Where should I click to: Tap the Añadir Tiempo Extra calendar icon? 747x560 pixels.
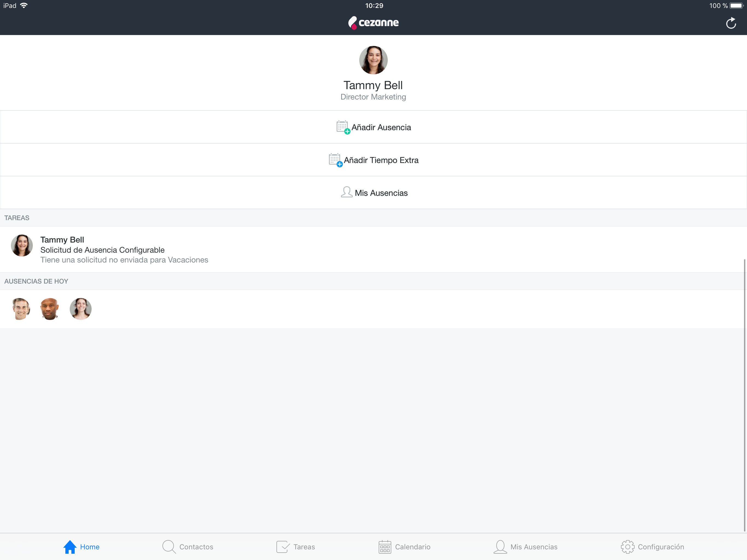pyautogui.click(x=335, y=160)
